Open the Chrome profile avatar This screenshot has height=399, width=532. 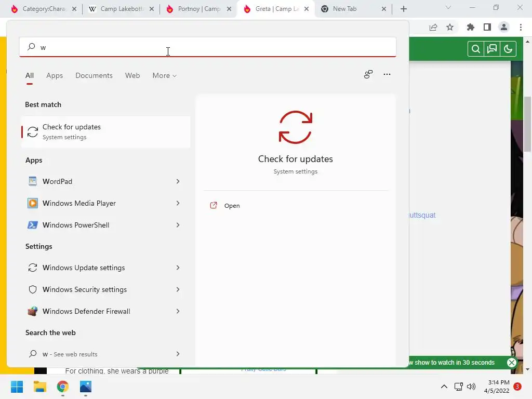tap(504, 27)
